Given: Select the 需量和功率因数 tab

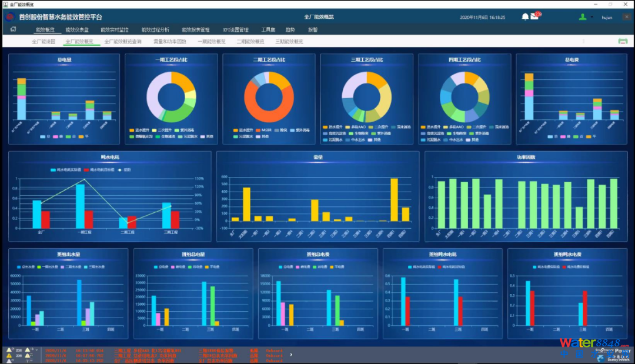Looking at the screenshot, I should (169, 42).
